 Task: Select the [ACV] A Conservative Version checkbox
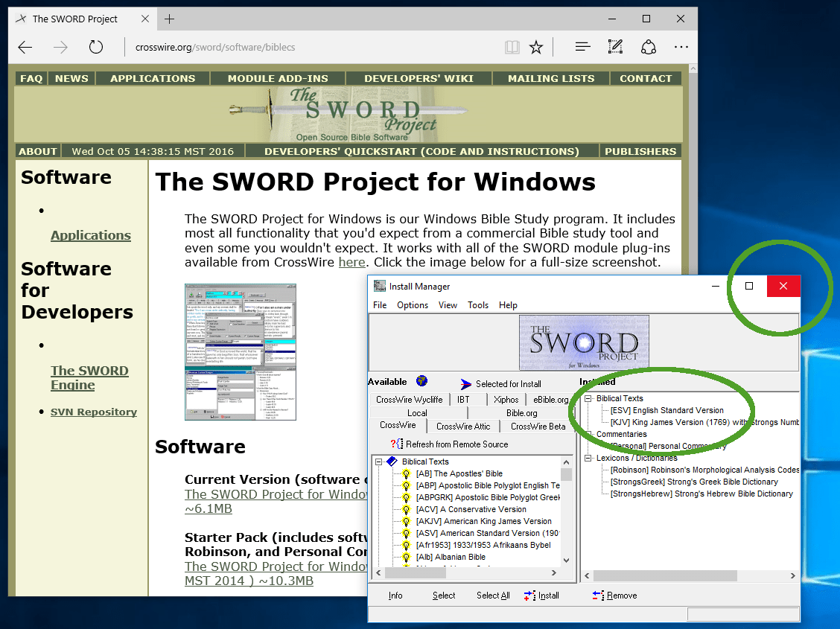[x=405, y=510]
